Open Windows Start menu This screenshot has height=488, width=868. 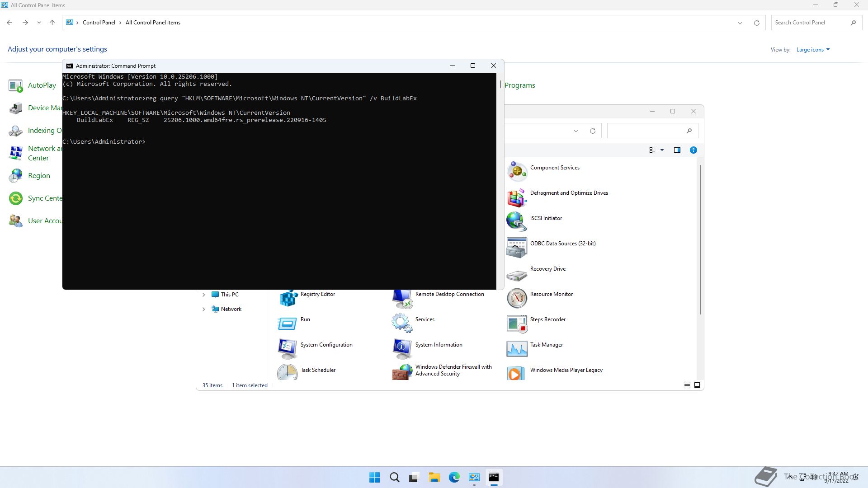tap(374, 478)
